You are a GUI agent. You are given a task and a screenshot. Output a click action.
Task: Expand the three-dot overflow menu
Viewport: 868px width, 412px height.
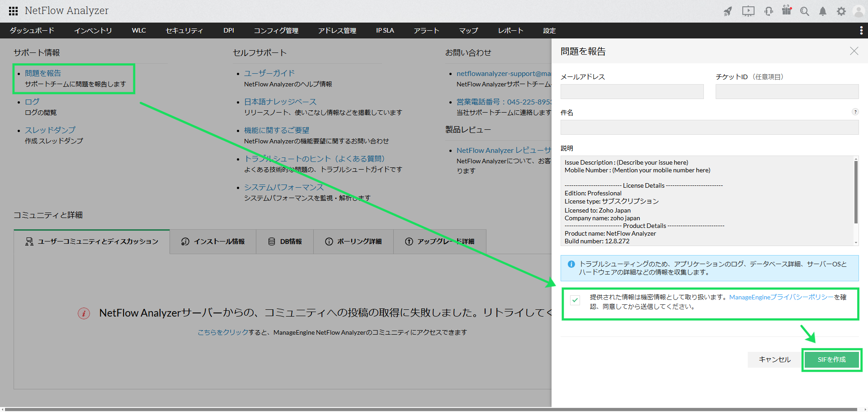[861, 30]
